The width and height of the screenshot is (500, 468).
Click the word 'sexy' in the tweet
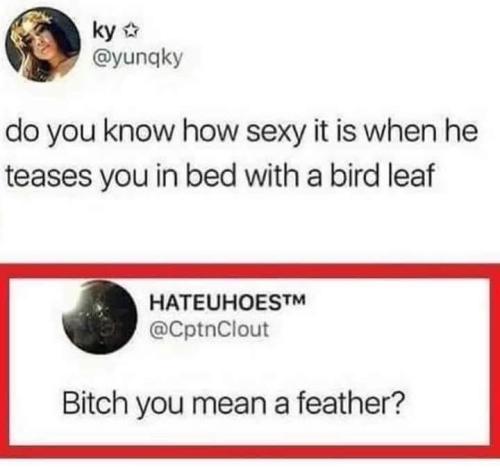click(275, 134)
